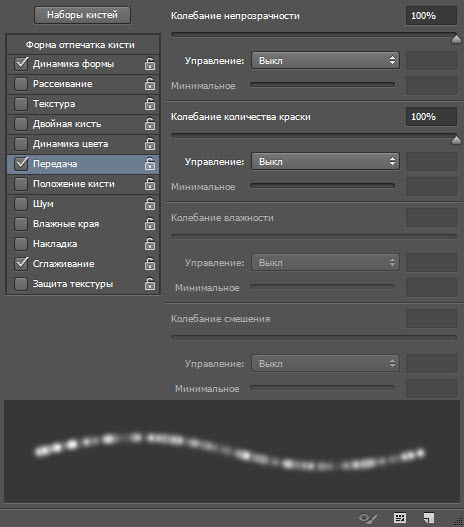Click the Наборы кистей button
Image resolution: width=464 pixels, height=527 pixels.
tap(82, 15)
